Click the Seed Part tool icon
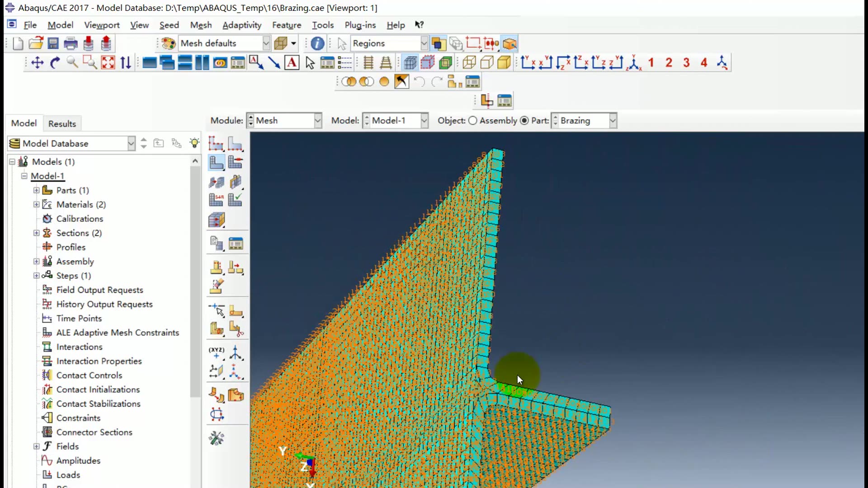Image resolution: width=868 pixels, height=488 pixels. click(216, 144)
